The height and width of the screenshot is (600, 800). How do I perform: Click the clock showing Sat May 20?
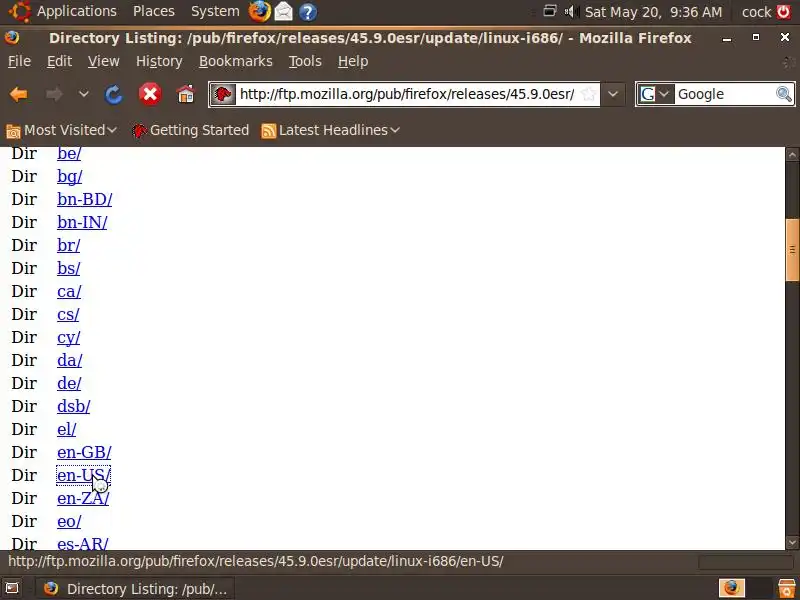pos(653,11)
